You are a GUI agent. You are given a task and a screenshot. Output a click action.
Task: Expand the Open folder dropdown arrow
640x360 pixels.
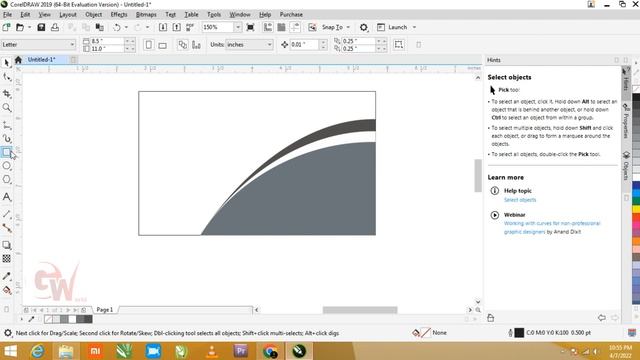tap(29, 27)
